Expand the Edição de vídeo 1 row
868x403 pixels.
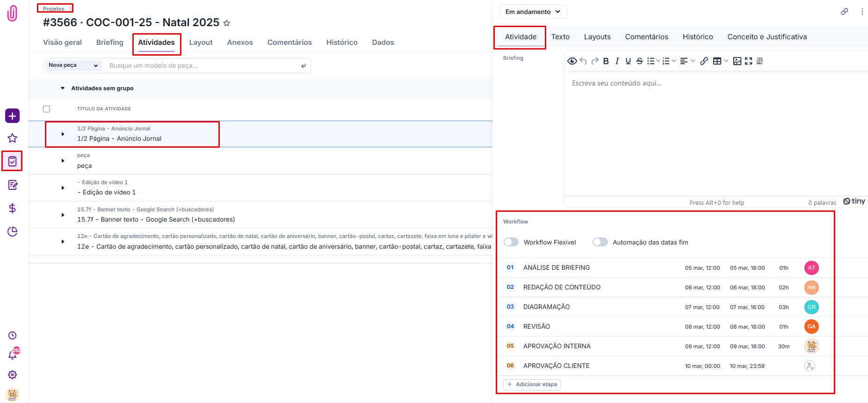pyautogui.click(x=63, y=188)
